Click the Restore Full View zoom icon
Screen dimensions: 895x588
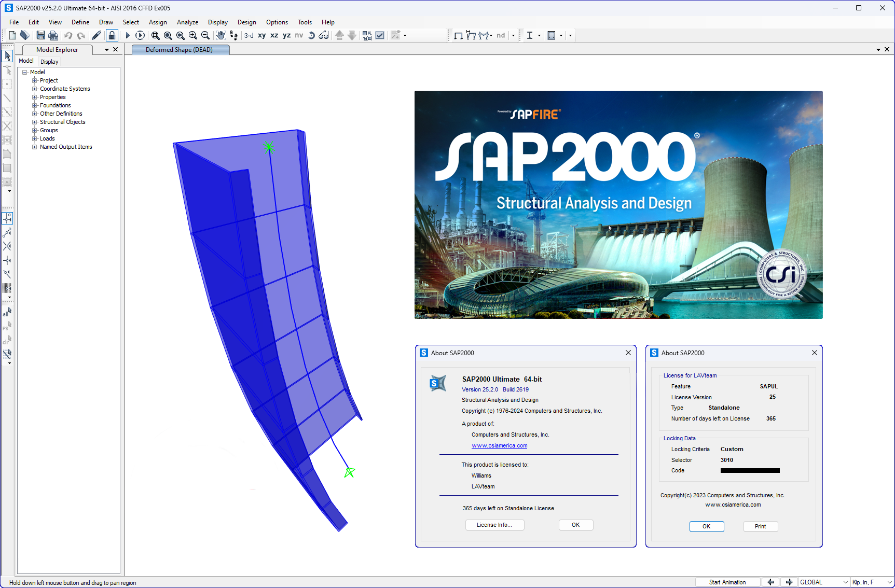168,35
